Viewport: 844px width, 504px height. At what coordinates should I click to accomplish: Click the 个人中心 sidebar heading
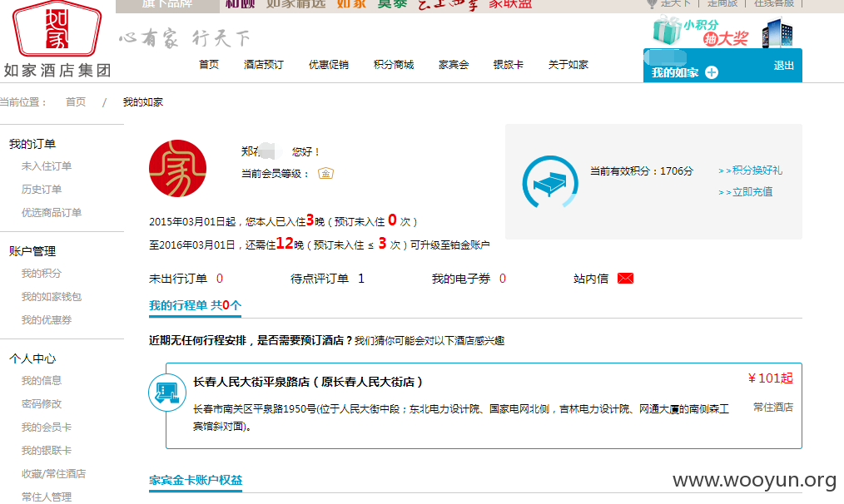coord(32,358)
